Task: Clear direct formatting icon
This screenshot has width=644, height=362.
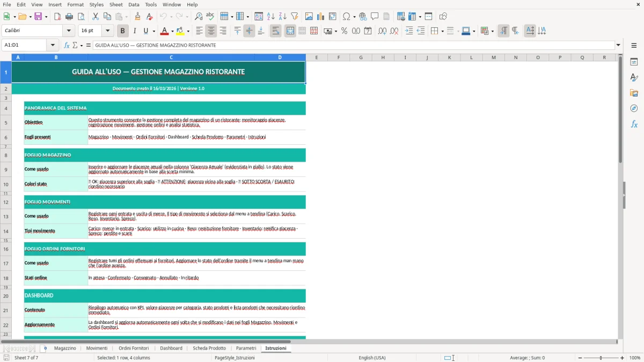Action: [x=150, y=17]
